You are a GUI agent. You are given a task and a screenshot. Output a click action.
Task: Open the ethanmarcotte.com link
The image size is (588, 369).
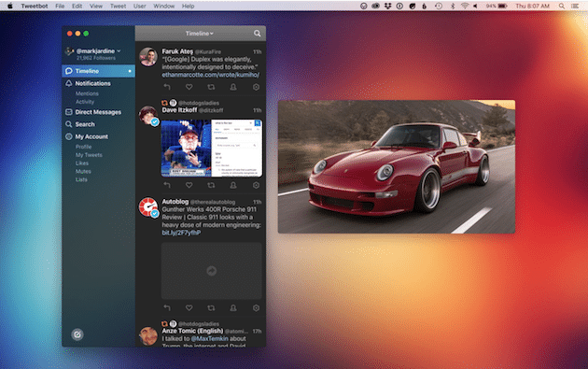210,75
